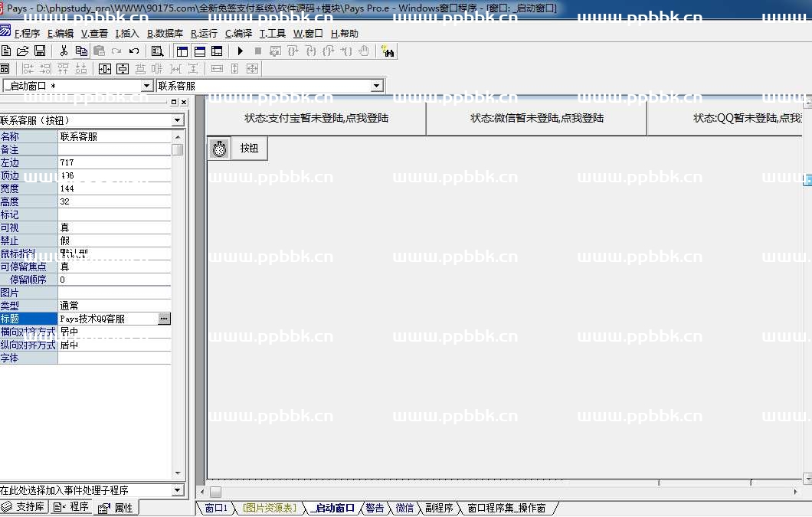Open the 联系客服（按钮） component dropdown
This screenshot has height=517, width=812.
point(178,120)
